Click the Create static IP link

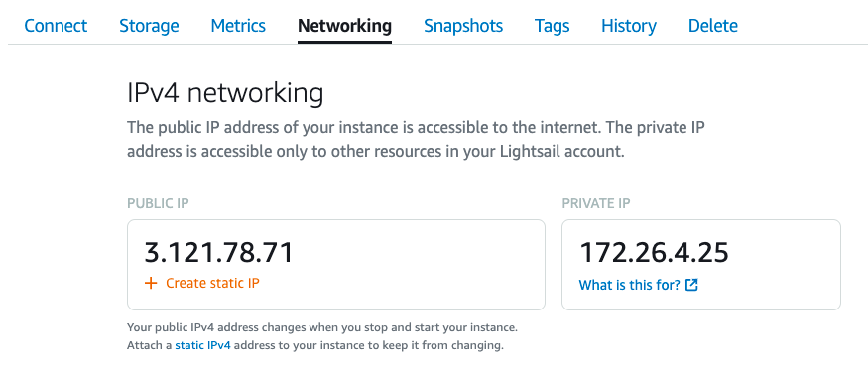212,283
